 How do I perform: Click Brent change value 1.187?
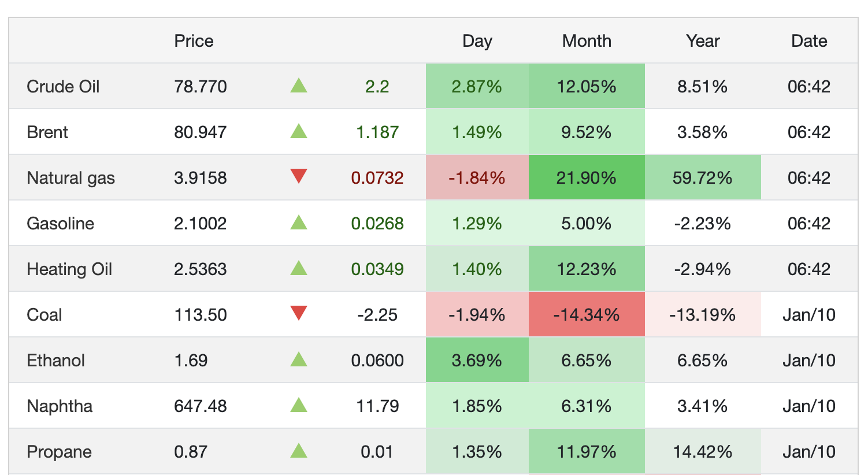click(377, 132)
